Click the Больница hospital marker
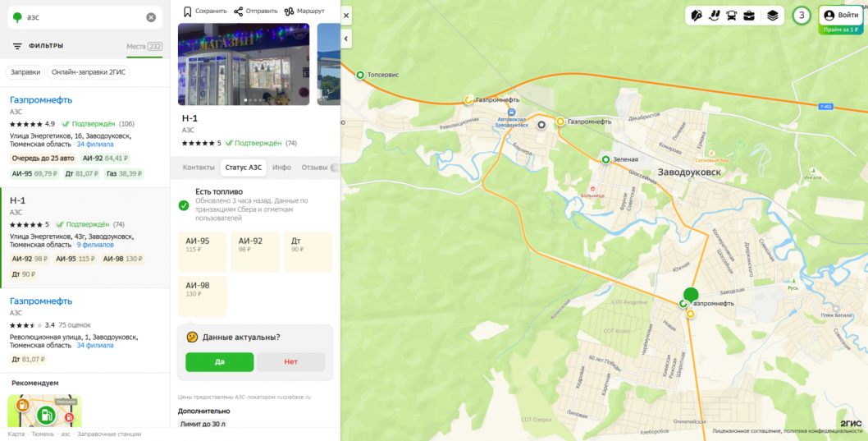The height and width of the screenshot is (441, 868). click(x=593, y=189)
